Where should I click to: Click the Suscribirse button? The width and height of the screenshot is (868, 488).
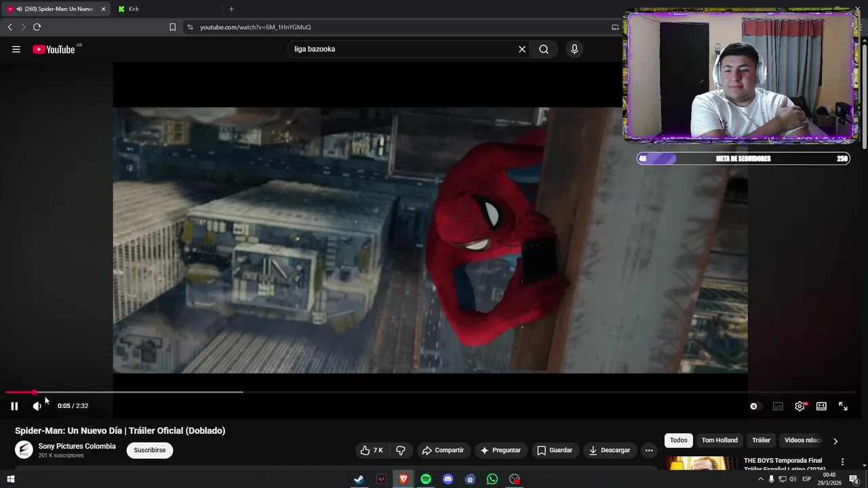(x=150, y=450)
